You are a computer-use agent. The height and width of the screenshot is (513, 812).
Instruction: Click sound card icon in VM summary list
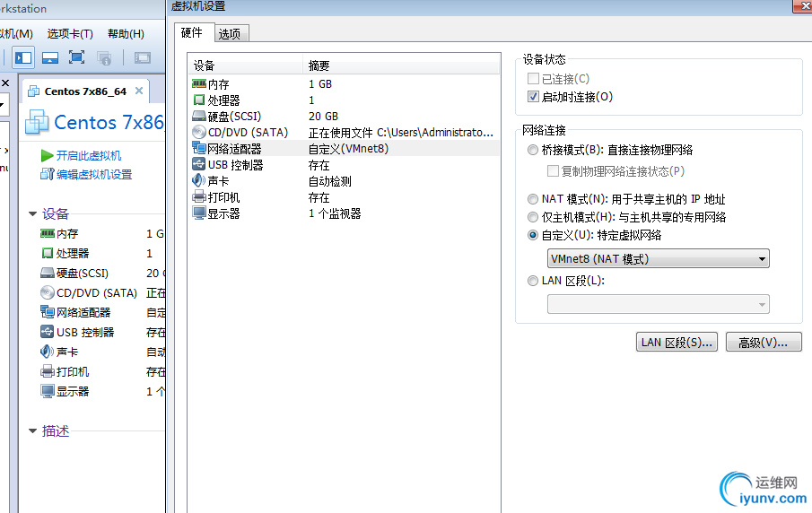point(48,352)
